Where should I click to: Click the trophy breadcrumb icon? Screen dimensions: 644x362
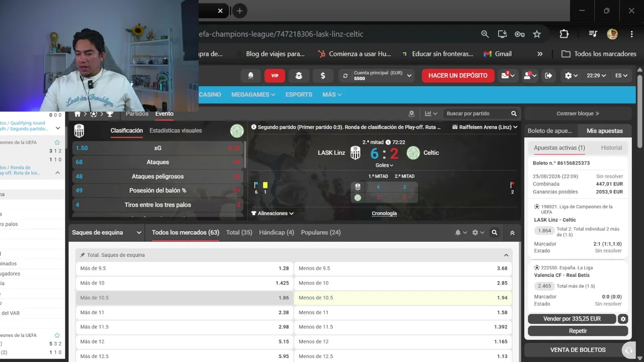click(110, 114)
